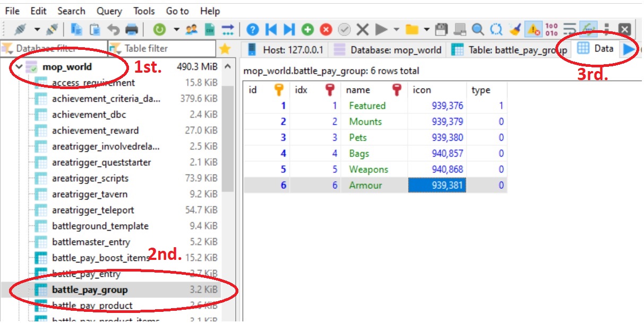Collapse the mop_world database tree node
644x323 pixels.
(19, 67)
